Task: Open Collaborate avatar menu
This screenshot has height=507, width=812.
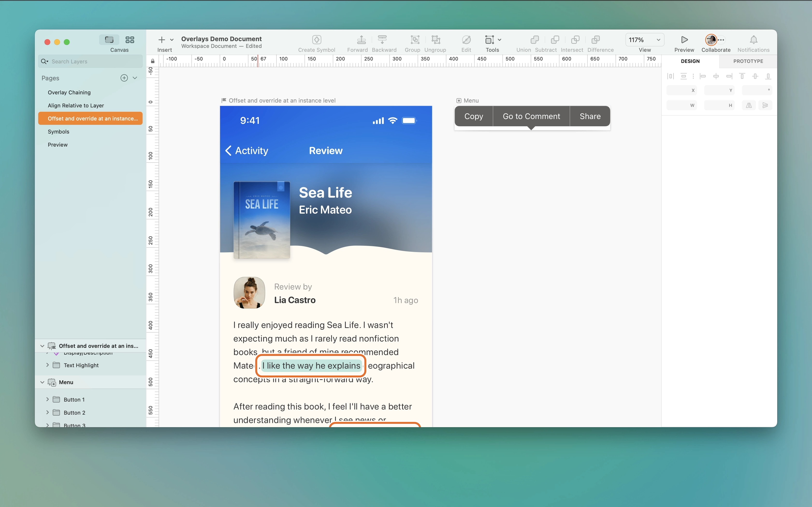Action: (x=711, y=40)
